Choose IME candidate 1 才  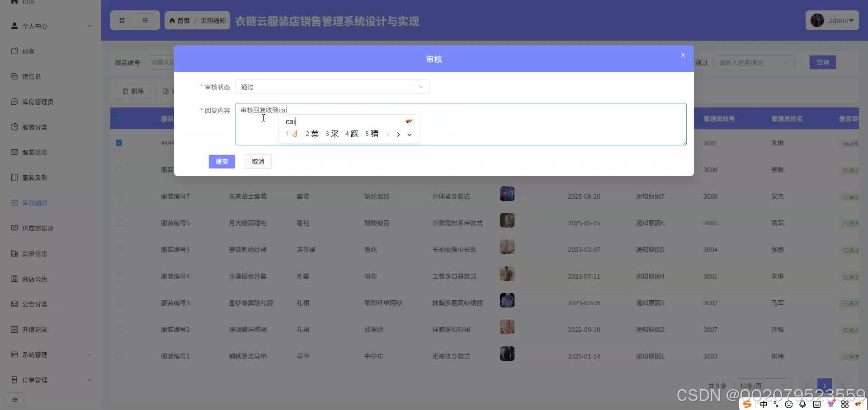tap(292, 134)
